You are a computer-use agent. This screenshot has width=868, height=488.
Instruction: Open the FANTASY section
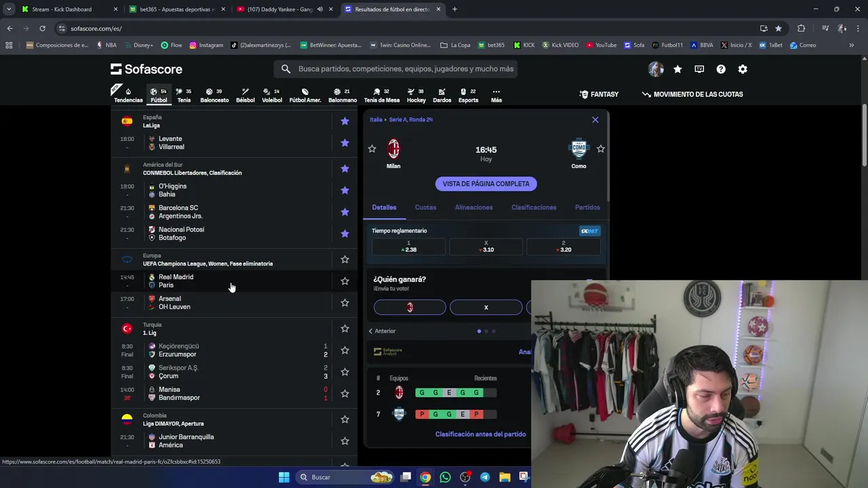pos(599,94)
